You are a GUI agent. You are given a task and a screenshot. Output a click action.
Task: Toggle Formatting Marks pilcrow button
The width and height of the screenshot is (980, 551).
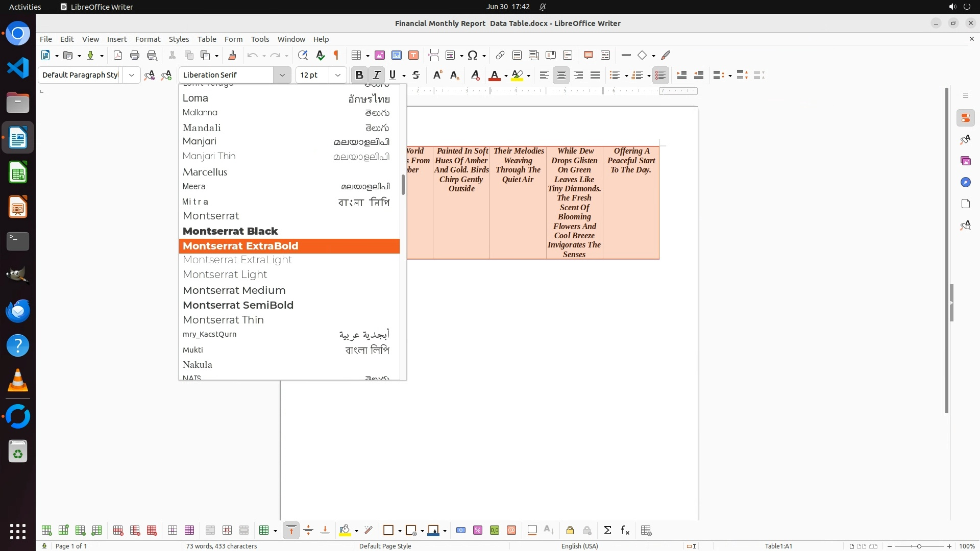(x=336, y=55)
